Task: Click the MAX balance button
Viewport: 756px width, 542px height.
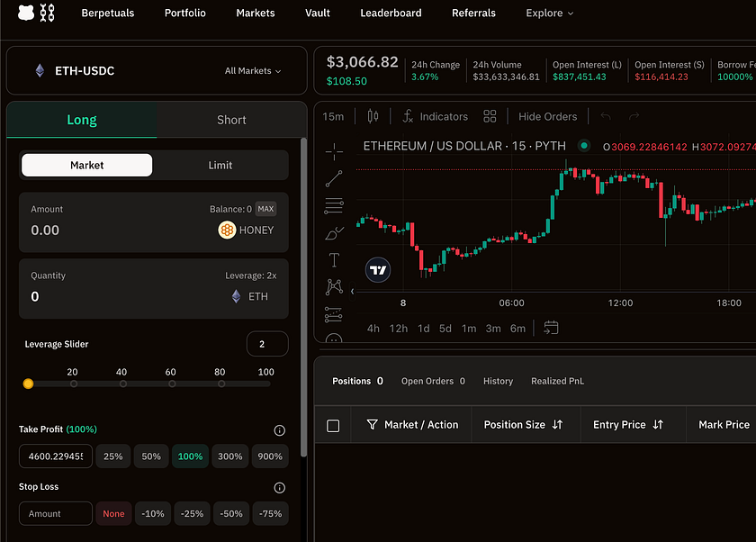Action: point(265,209)
